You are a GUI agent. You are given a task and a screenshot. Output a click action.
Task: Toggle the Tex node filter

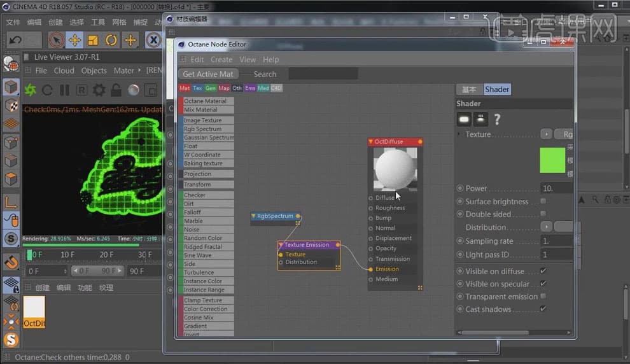pyautogui.click(x=197, y=88)
